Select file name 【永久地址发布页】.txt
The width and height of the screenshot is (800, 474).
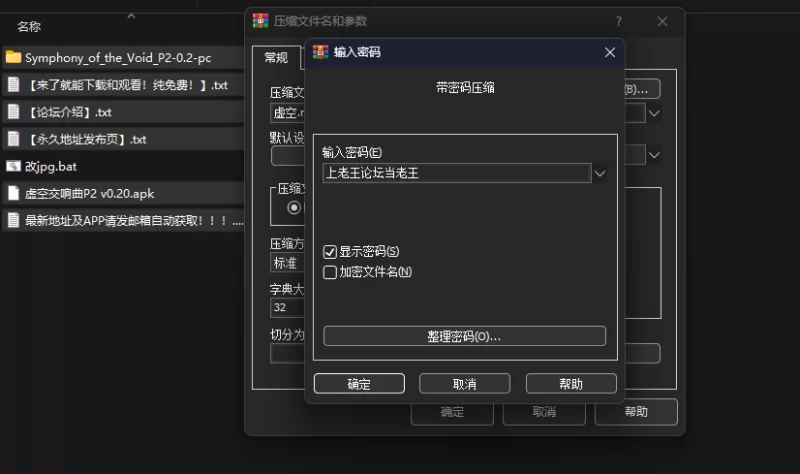(x=86, y=139)
